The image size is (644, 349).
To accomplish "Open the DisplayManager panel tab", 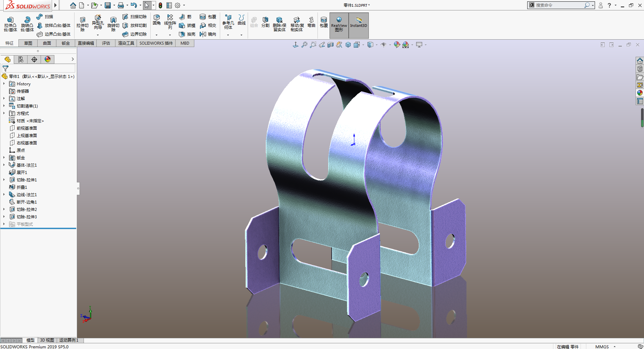I will 48,59.
